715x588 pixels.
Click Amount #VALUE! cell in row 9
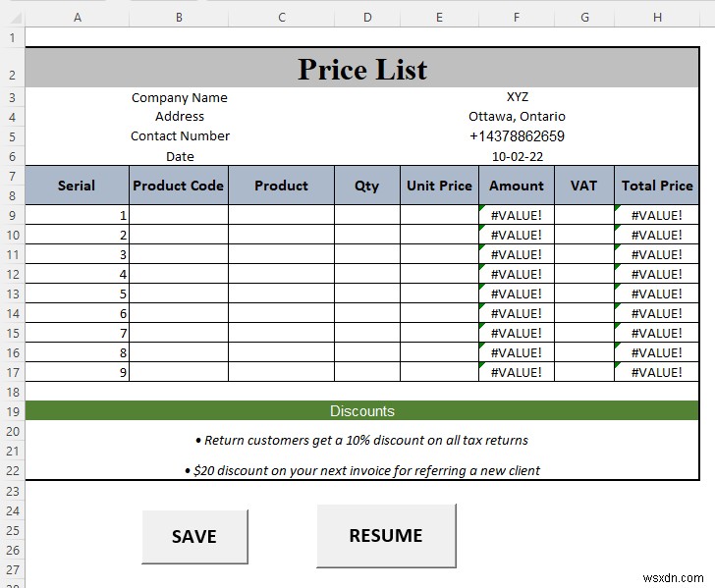(x=517, y=215)
